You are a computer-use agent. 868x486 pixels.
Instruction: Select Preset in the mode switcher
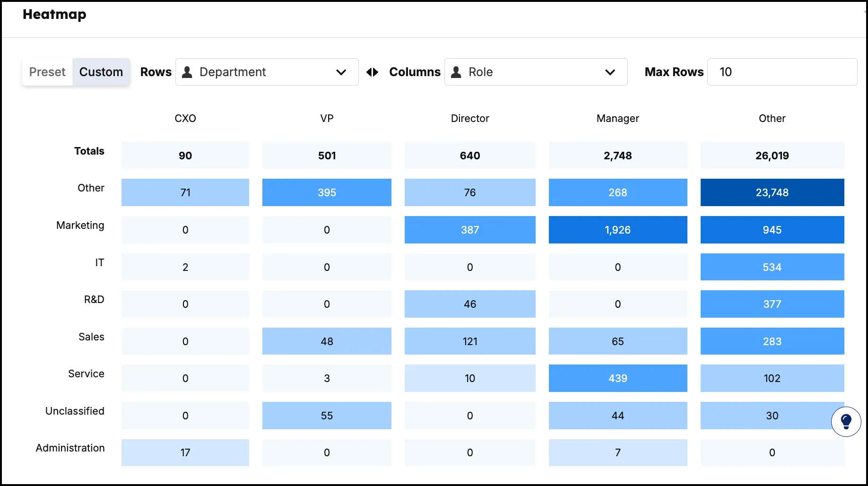[x=47, y=72]
